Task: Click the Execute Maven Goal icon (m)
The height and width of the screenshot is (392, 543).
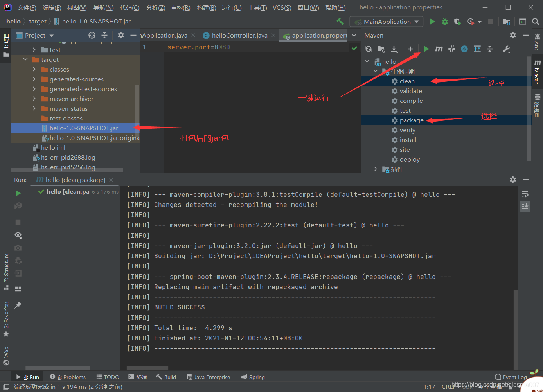Action: [439, 49]
